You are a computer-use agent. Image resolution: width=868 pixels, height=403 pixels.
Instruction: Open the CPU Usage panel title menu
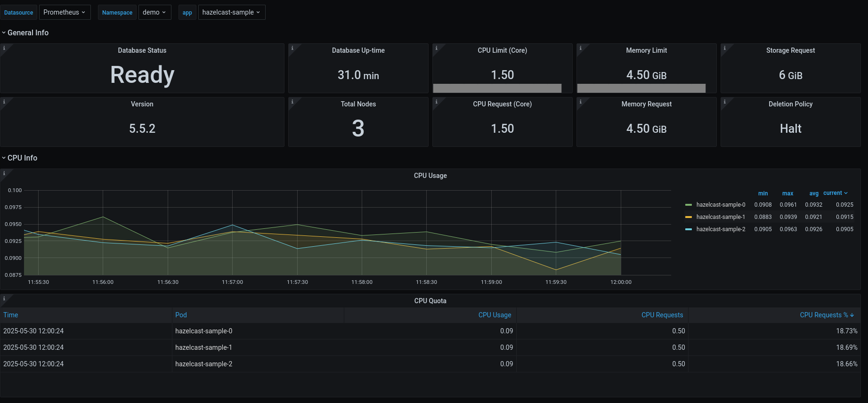[x=430, y=176]
